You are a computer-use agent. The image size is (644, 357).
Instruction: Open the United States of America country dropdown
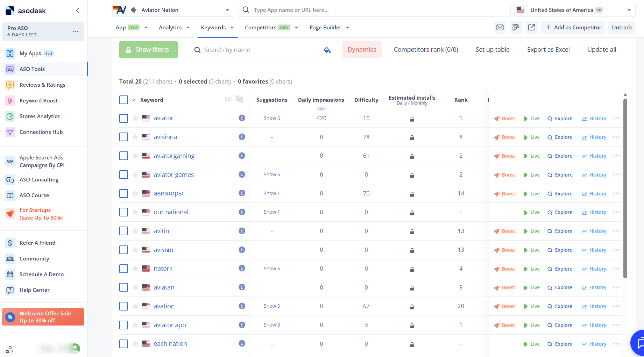pos(575,10)
